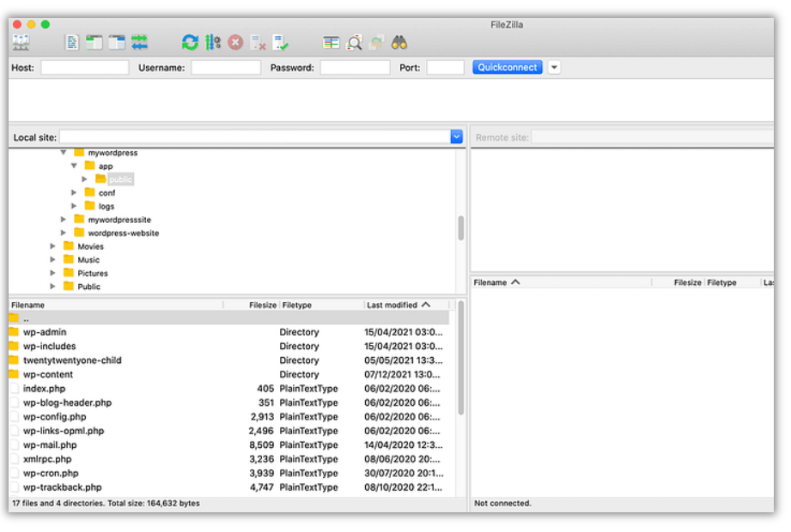Search files with binoculars icon
Viewport: 791px width, 532px height.
coord(399,42)
